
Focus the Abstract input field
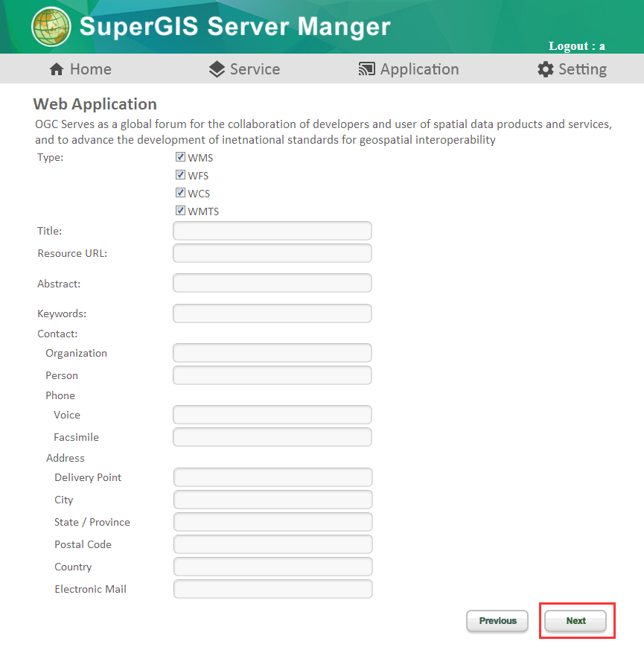click(x=272, y=283)
